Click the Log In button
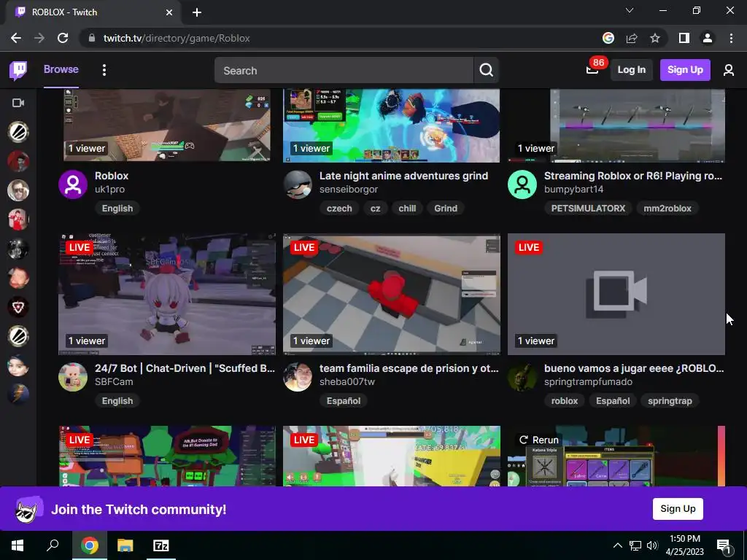 (x=631, y=70)
